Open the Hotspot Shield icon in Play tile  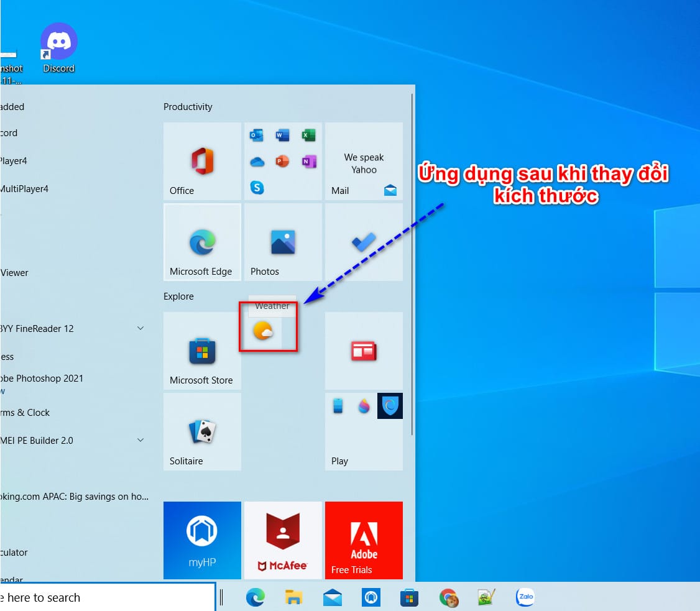[x=390, y=406]
